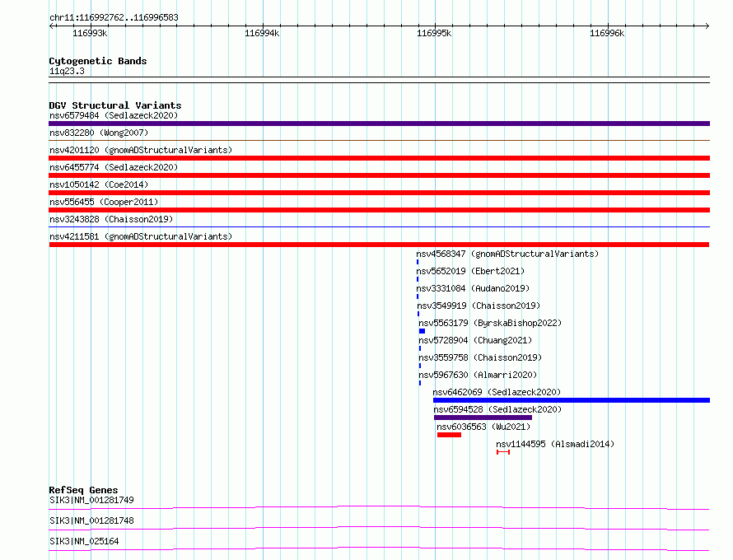Click the 116993k ruler tick label

pyautogui.click(x=90, y=33)
